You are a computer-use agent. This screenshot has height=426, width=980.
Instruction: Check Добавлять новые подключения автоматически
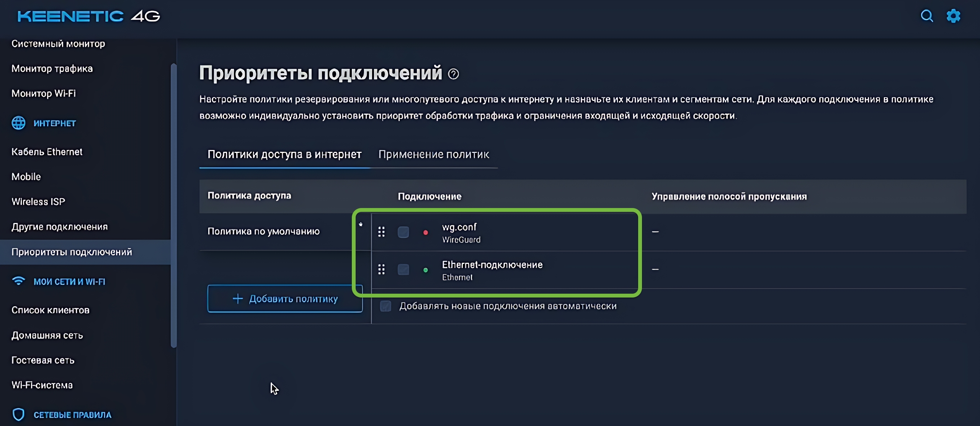(x=385, y=306)
